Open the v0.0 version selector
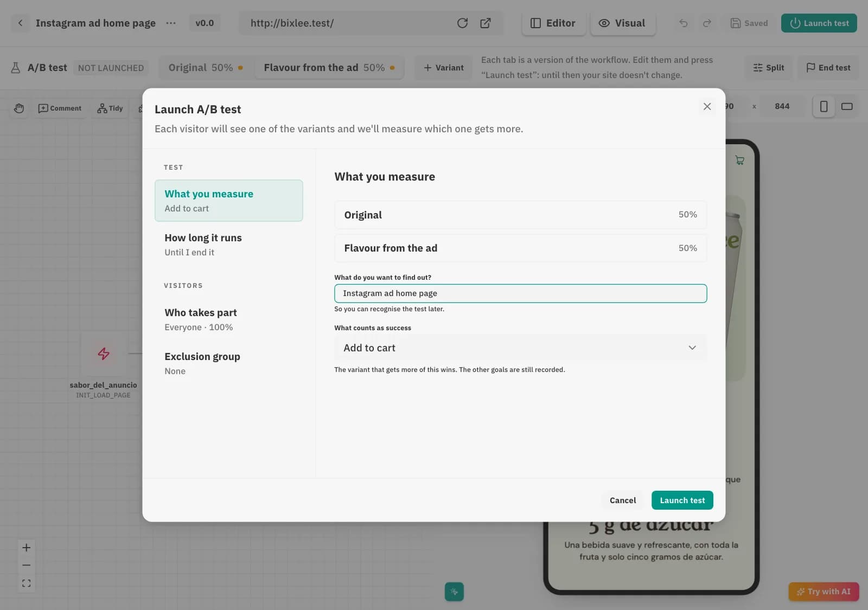Image resolution: width=868 pixels, height=610 pixels. (205, 23)
